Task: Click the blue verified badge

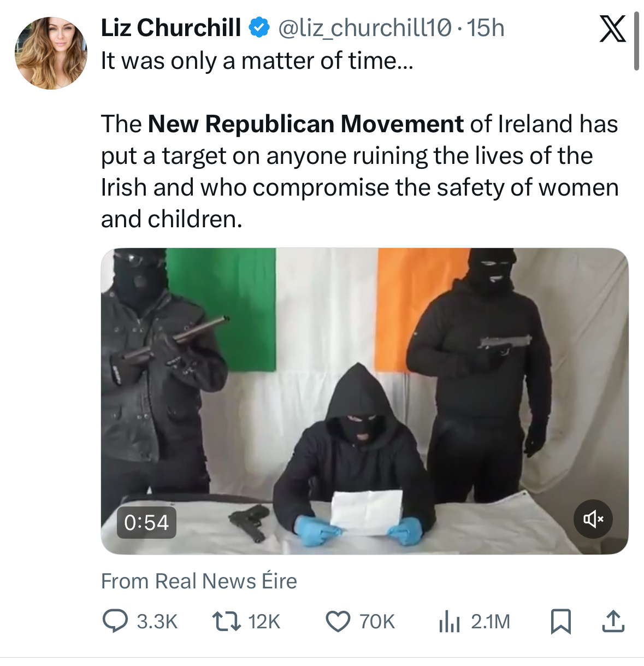Action: click(x=259, y=28)
